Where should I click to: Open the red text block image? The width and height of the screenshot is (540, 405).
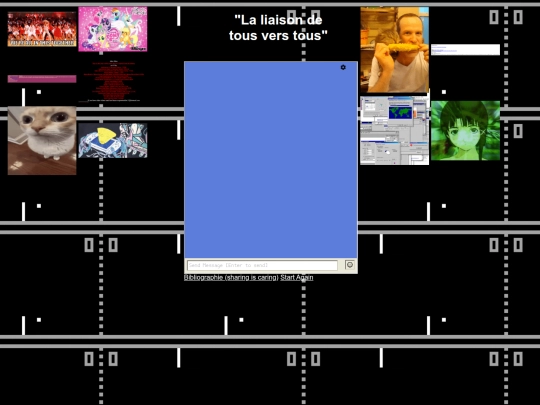113,82
